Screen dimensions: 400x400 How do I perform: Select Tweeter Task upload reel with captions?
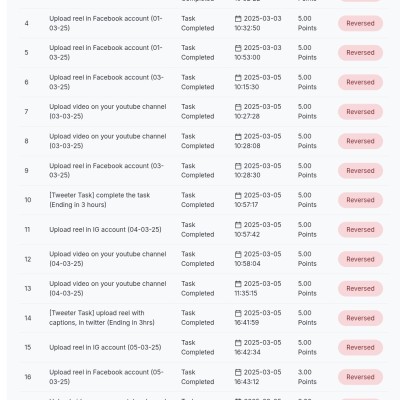click(x=102, y=318)
